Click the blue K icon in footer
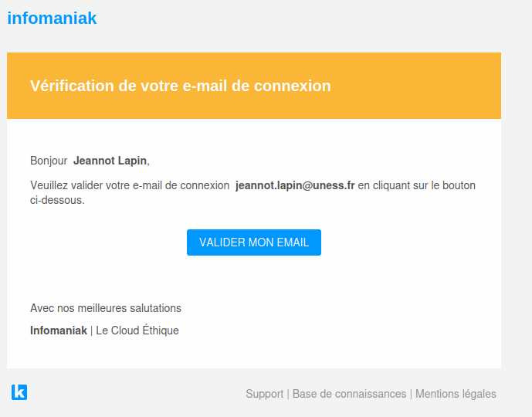 tap(19, 392)
